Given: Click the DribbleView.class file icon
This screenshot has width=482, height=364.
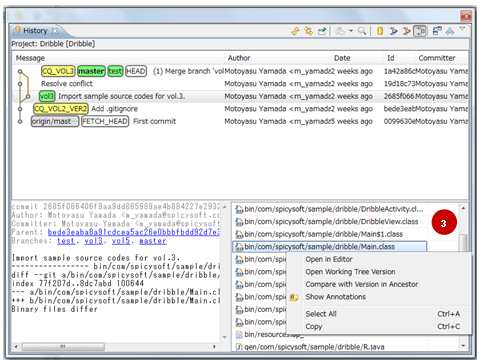Looking at the screenshot, I should [239, 222].
